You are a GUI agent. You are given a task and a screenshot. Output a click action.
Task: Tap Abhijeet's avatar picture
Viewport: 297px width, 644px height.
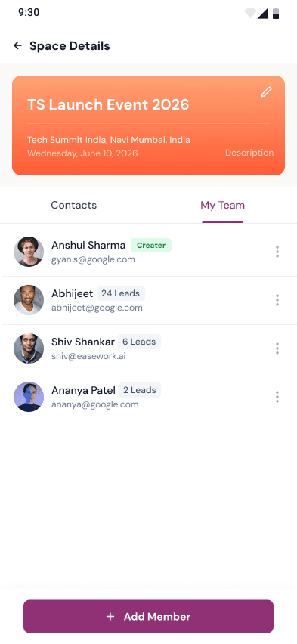click(x=29, y=300)
